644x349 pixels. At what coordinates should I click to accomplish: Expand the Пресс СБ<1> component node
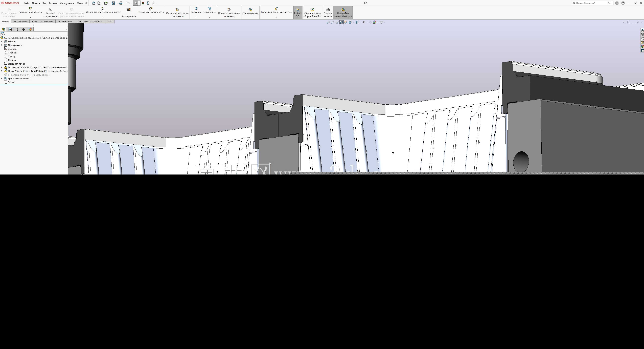(2, 71)
